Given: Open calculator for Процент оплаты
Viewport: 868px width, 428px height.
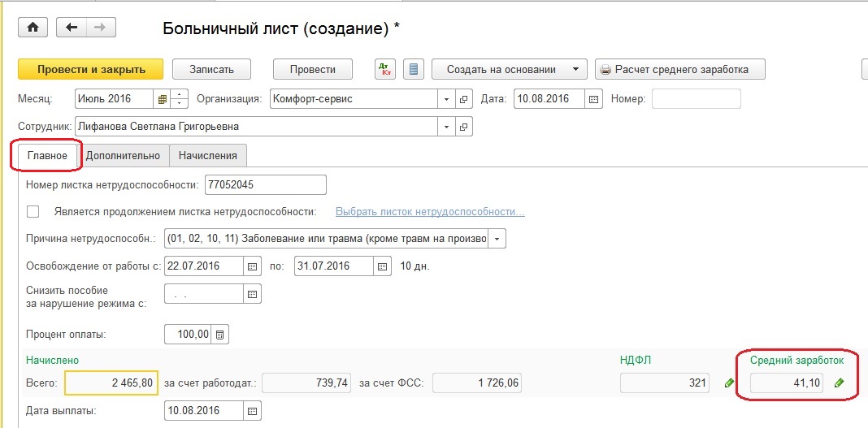Looking at the screenshot, I should pyautogui.click(x=219, y=335).
